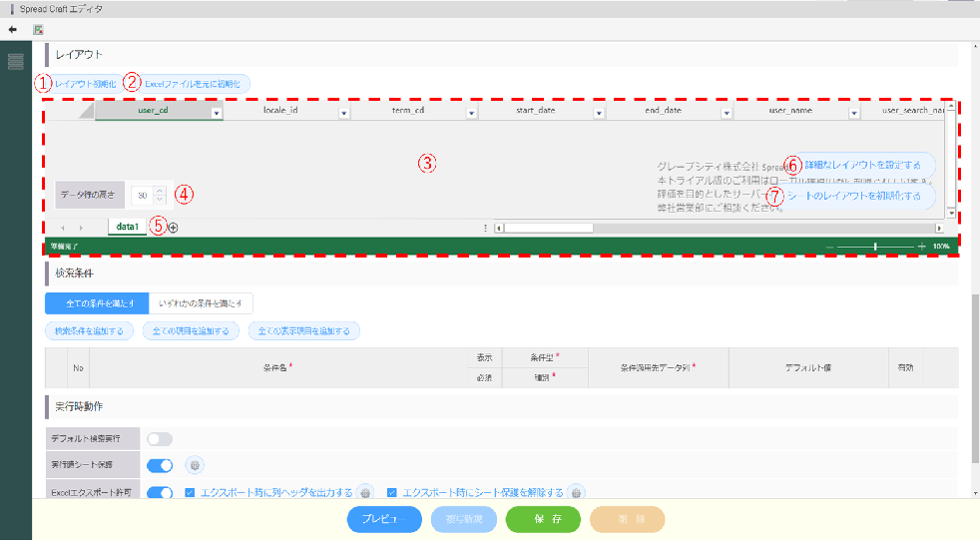Toggle the デフォルト検索実行 switch
This screenshot has height=540, width=980.
tap(160, 439)
